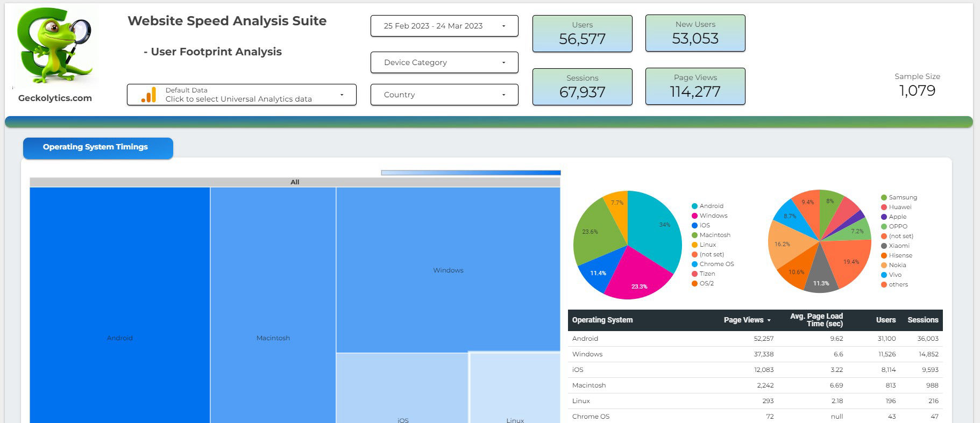This screenshot has height=423, width=980.
Task: Click the Tizen legend entry
Action: [x=704, y=274]
